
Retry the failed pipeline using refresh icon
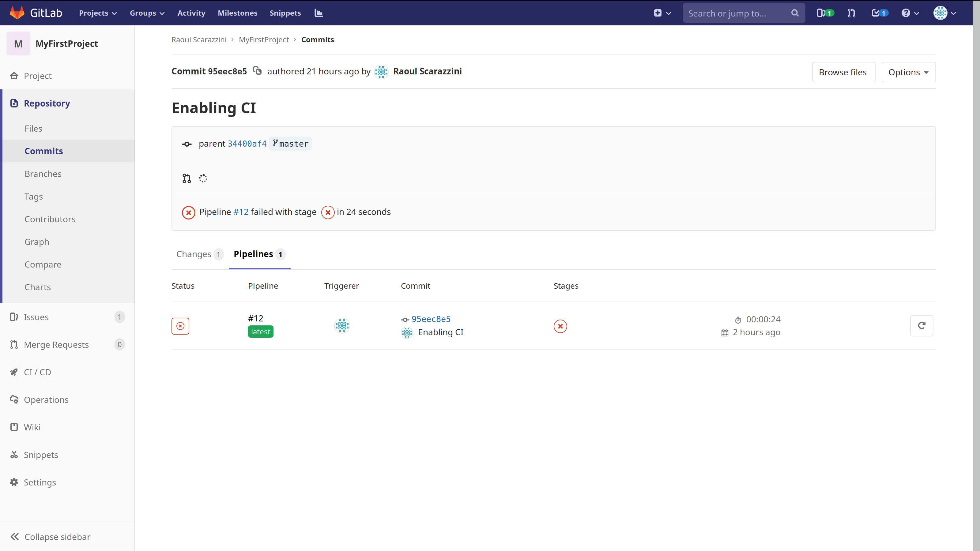[922, 325]
